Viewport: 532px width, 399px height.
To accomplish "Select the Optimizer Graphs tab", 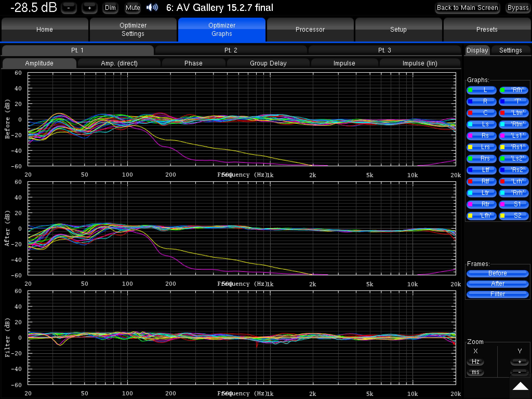I will 222,29.
